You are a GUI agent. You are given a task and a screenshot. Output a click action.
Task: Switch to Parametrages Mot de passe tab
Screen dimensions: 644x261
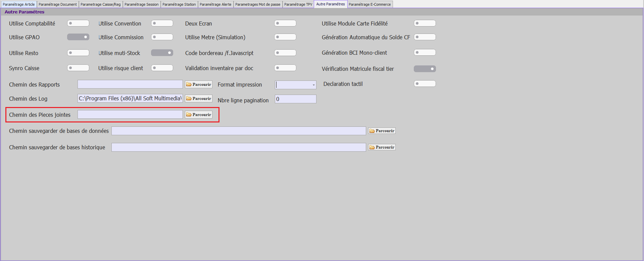pos(258,4)
